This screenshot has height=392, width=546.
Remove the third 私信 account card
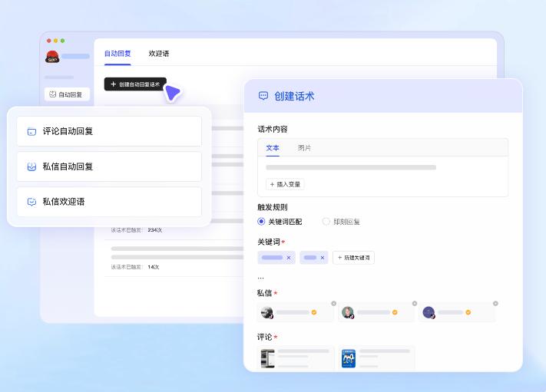(495, 303)
